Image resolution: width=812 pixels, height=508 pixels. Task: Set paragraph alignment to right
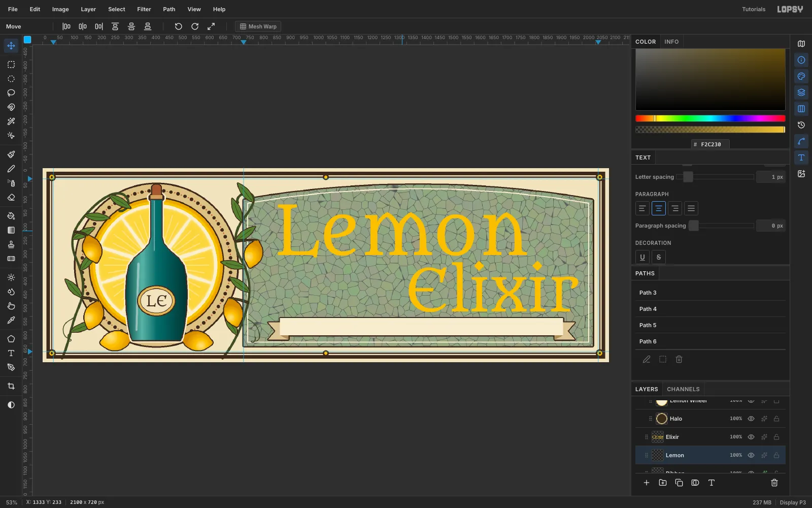(x=675, y=208)
